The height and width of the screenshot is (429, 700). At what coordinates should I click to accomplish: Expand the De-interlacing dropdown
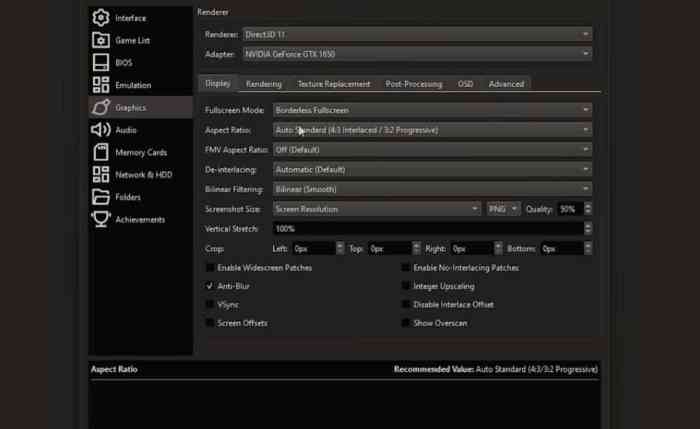[x=432, y=170]
